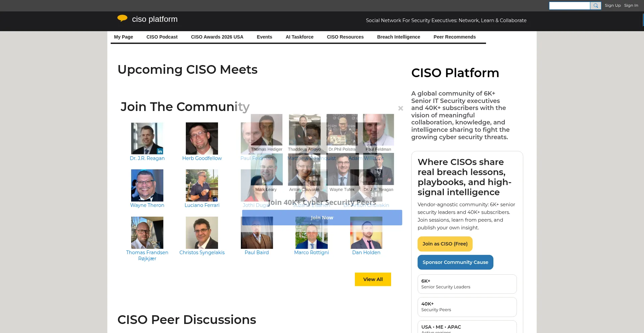
Task: Click the Wayne Theron name link
Action: (x=147, y=205)
